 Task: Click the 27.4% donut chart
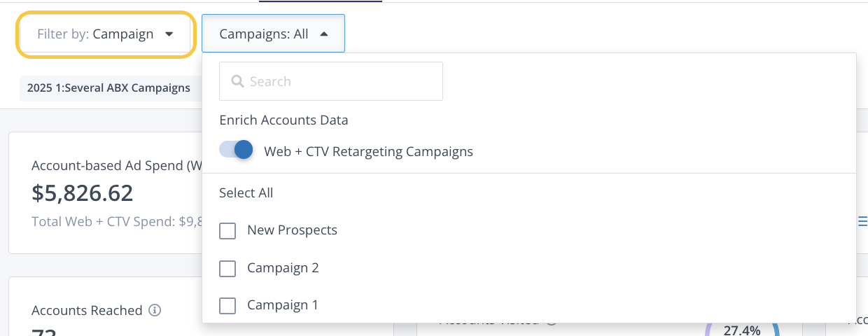(742, 330)
